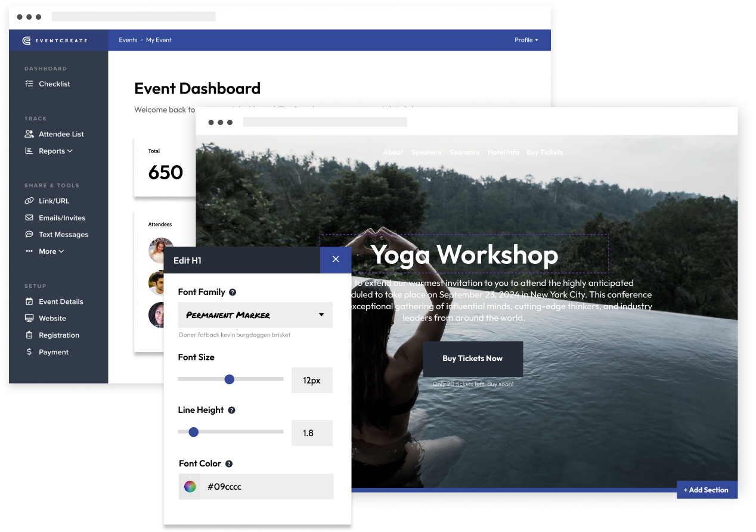Open Payment via the dollar sign icon

[29, 351]
